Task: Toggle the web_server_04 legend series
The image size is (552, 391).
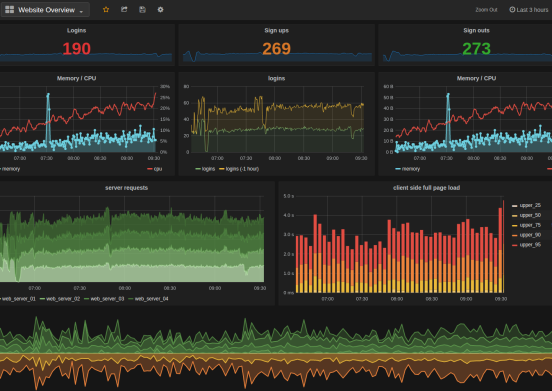Action: [148, 299]
